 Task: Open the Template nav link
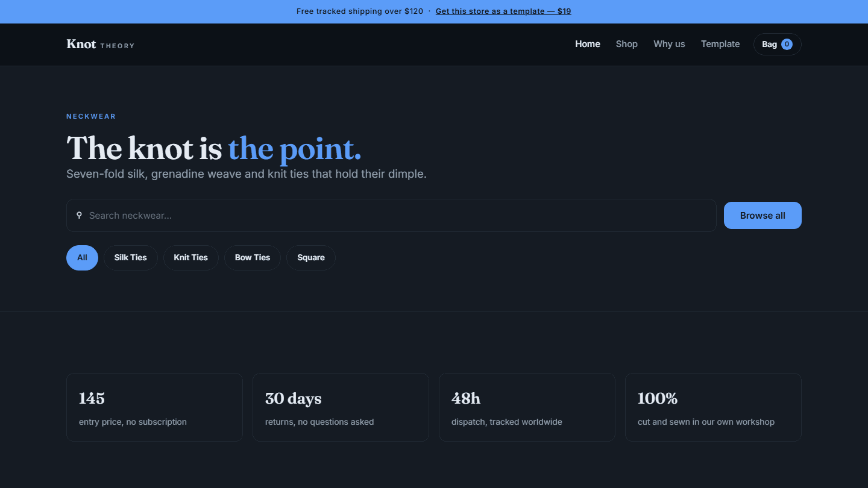tap(720, 44)
